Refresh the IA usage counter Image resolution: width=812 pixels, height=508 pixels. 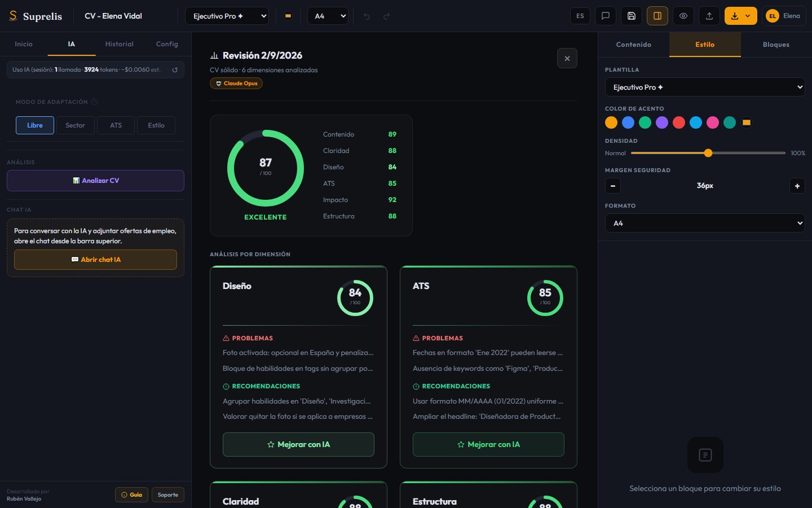click(x=175, y=70)
